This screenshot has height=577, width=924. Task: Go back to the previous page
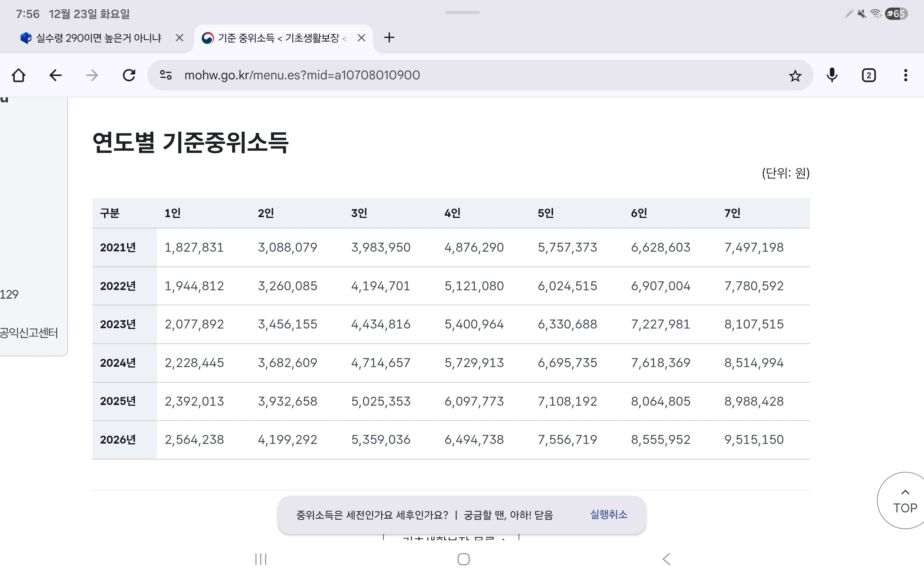[x=55, y=75]
